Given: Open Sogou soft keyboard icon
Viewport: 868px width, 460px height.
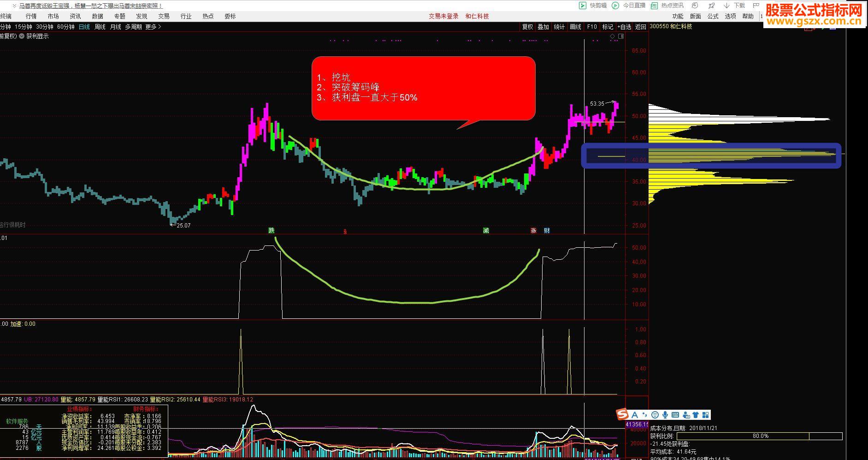Looking at the screenshot, I should click(675, 415).
